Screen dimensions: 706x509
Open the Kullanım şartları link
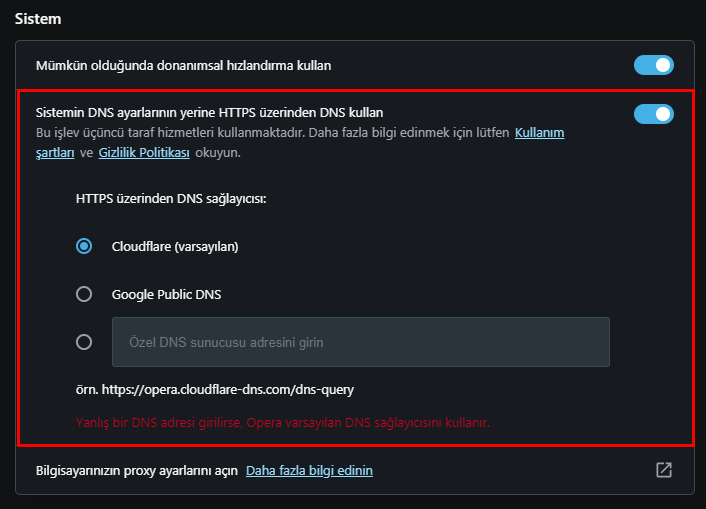click(x=539, y=133)
